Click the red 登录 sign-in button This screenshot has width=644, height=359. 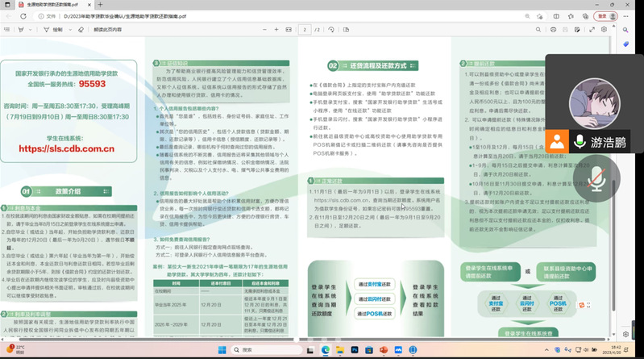coord(603,15)
